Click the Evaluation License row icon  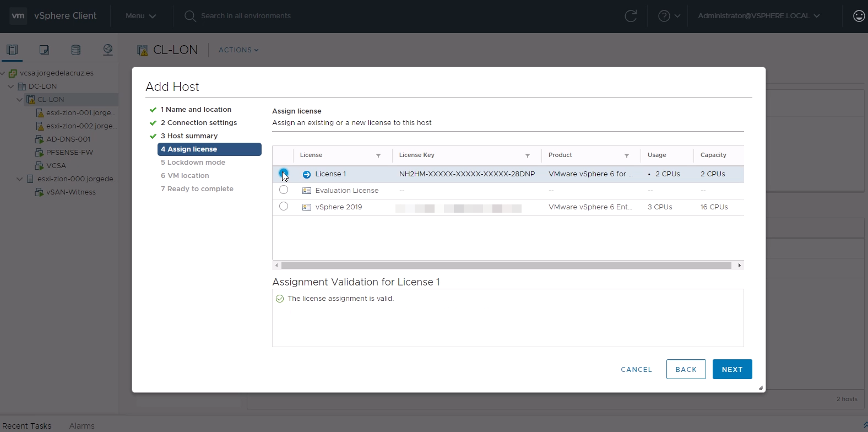point(307,191)
